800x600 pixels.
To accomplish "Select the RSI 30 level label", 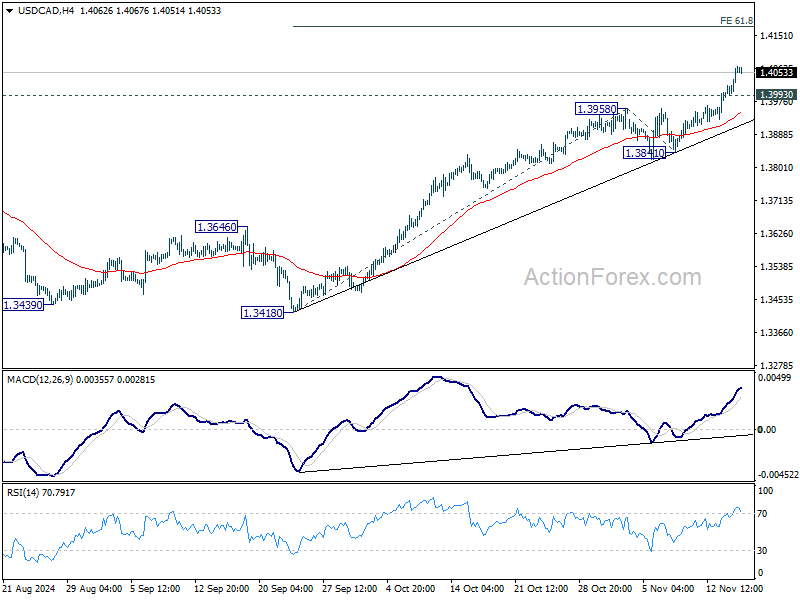I will (x=762, y=551).
